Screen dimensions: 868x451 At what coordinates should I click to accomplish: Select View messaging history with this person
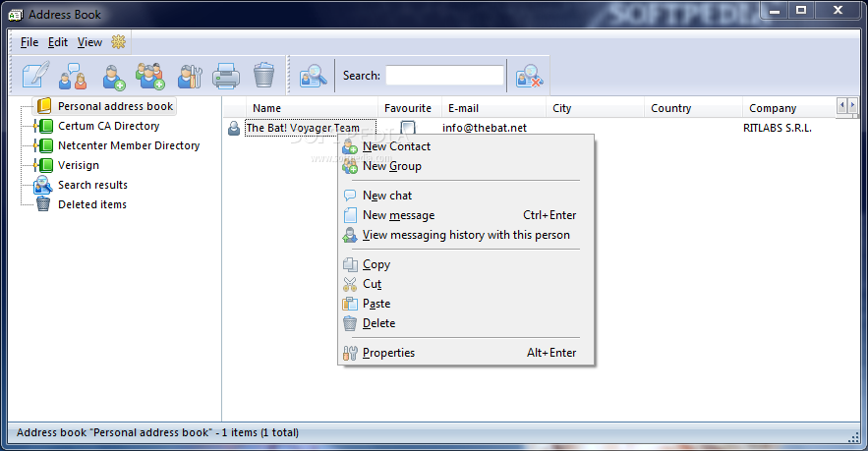(466, 235)
